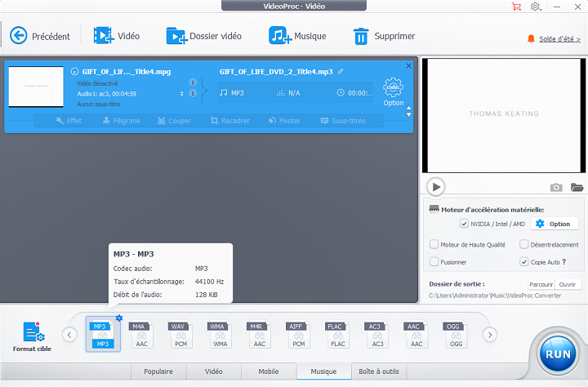Remove the GIFT_OF_LIFE item with its X
Viewport: 588px width, 387px height.
[409, 65]
